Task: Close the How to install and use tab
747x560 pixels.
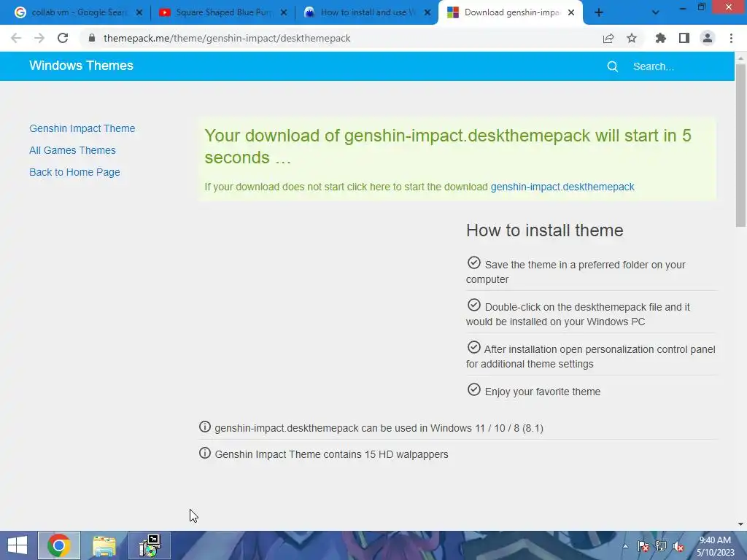Action: click(x=427, y=13)
